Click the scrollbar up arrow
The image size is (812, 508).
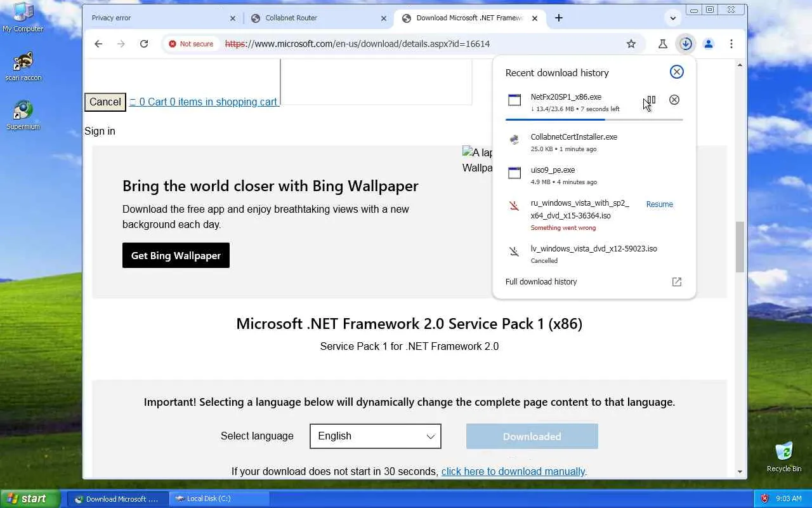pos(740,65)
